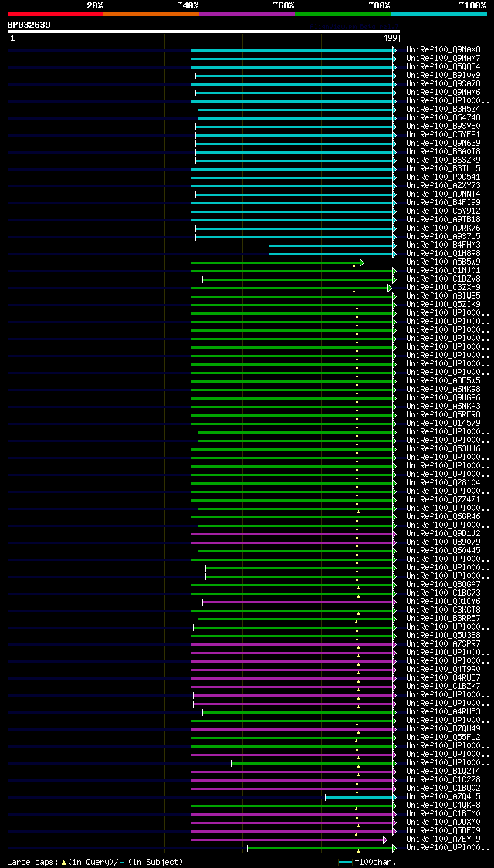Open hit UniRef100_Q9MAX6
The width and height of the screenshot is (494, 868).
click(x=443, y=93)
